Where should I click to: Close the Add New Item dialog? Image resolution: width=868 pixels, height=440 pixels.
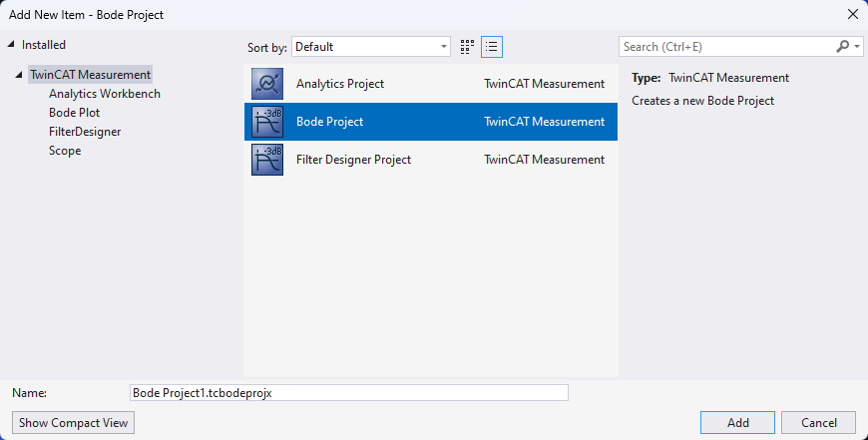pos(853,14)
